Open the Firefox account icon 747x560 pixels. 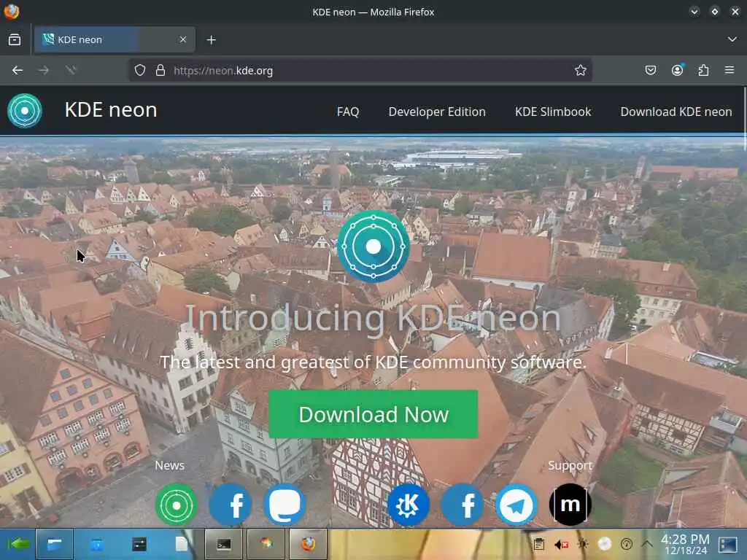point(678,71)
